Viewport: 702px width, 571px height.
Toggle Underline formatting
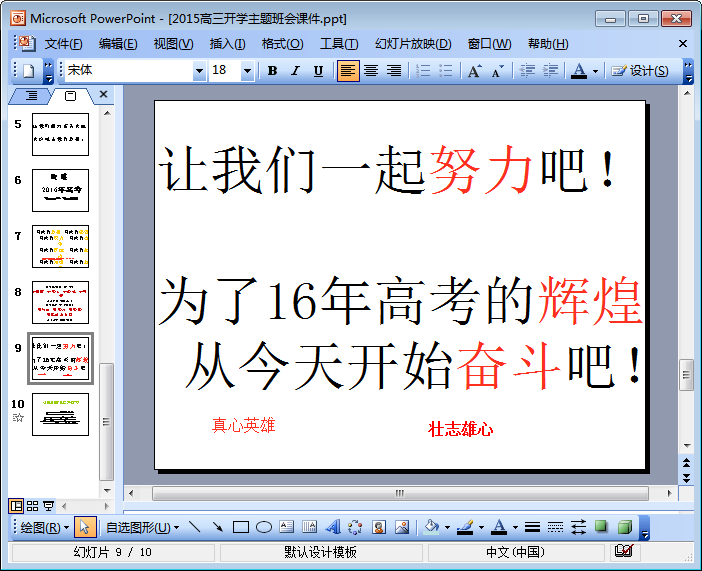[318, 71]
